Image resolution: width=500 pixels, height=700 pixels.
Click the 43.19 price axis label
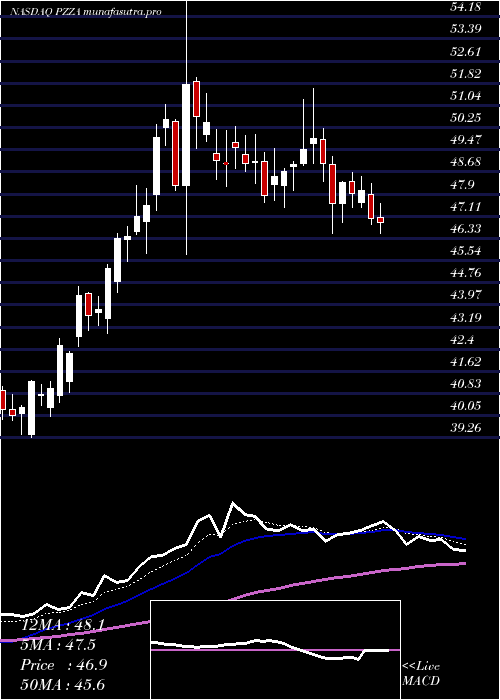[465, 317]
